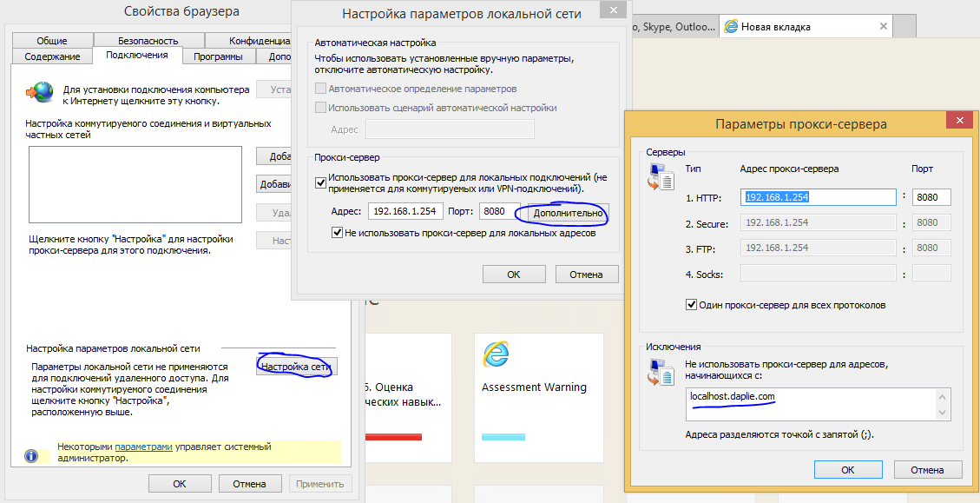This screenshot has width=980, height=503.
Task: Switch to the Безопасность tab
Action: click(x=148, y=41)
